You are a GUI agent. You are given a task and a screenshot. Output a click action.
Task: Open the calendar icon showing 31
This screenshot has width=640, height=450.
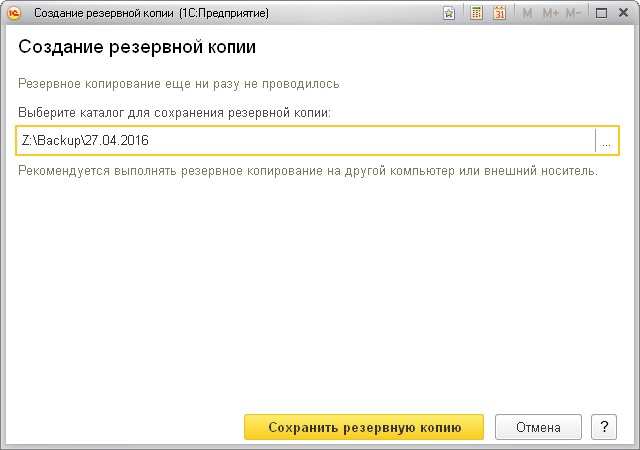coord(499,14)
